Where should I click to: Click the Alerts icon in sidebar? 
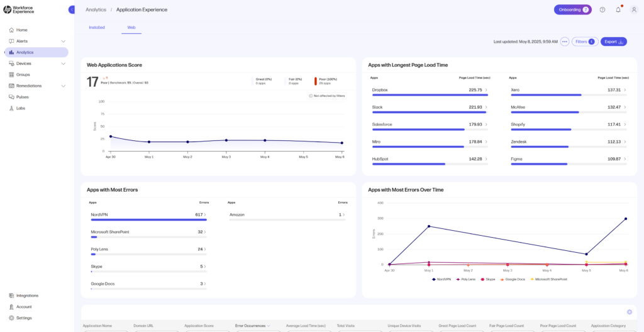[11, 41]
